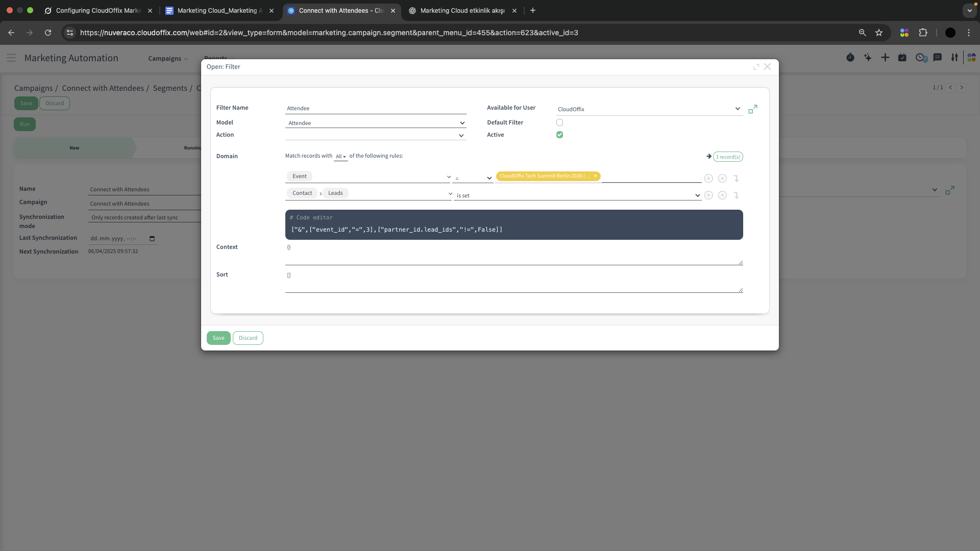The height and width of the screenshot is (551, 980).
Task: Click the arrow next to 3 record(s)
Action: (x=708, y=156)
